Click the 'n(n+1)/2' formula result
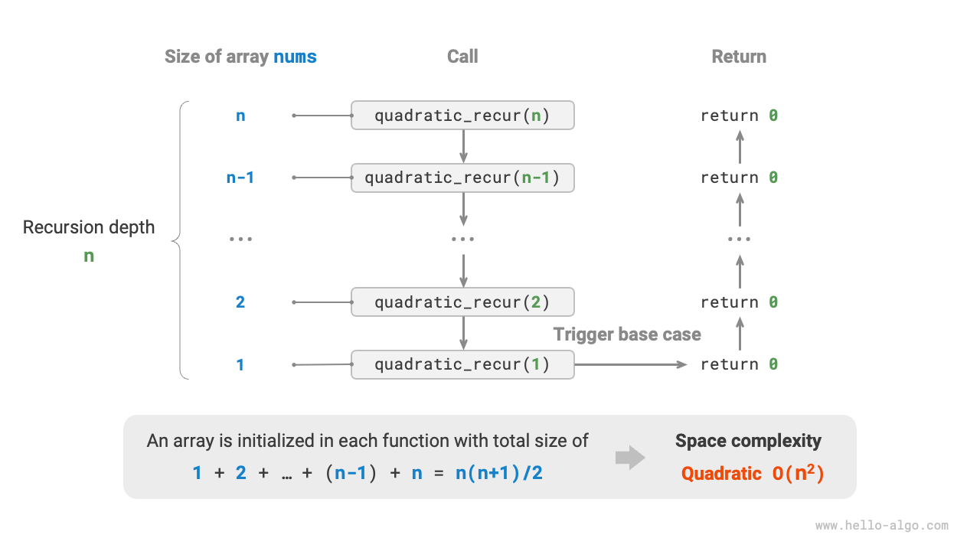 [x=499, y=473]
